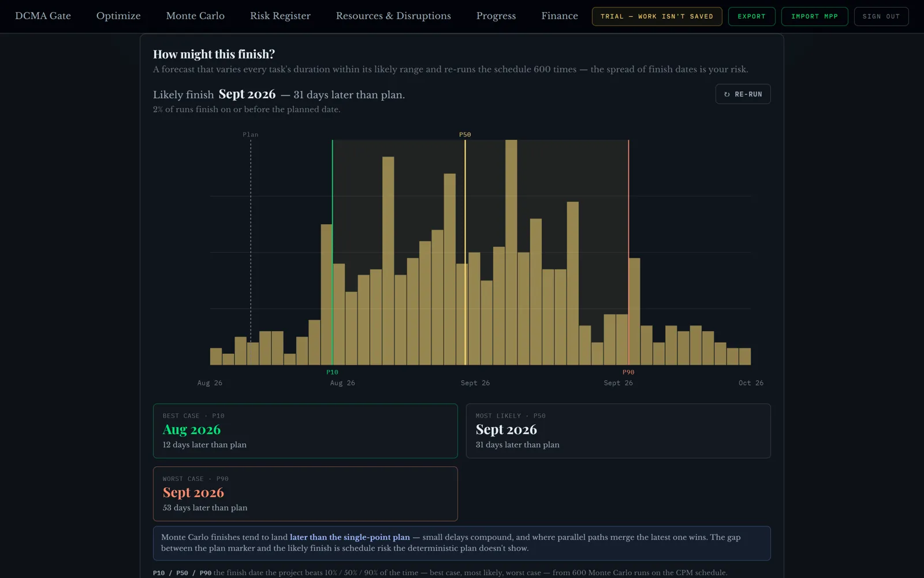Click the Plan dashed marker label

[251, 135]
